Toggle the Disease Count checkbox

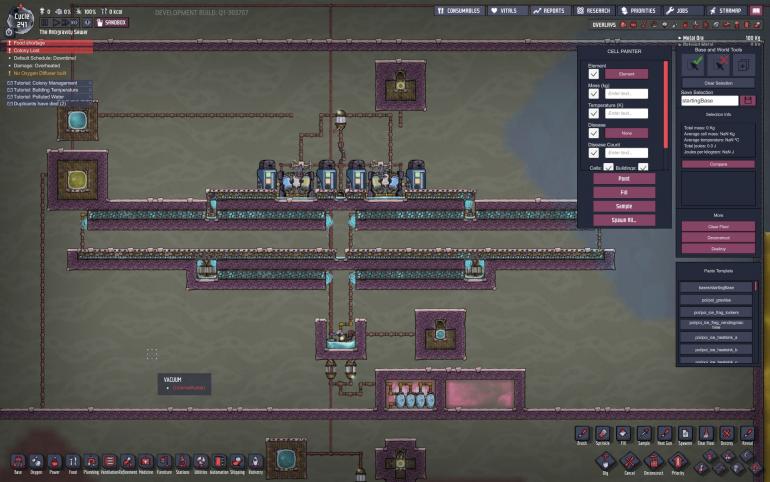point(594,153)
